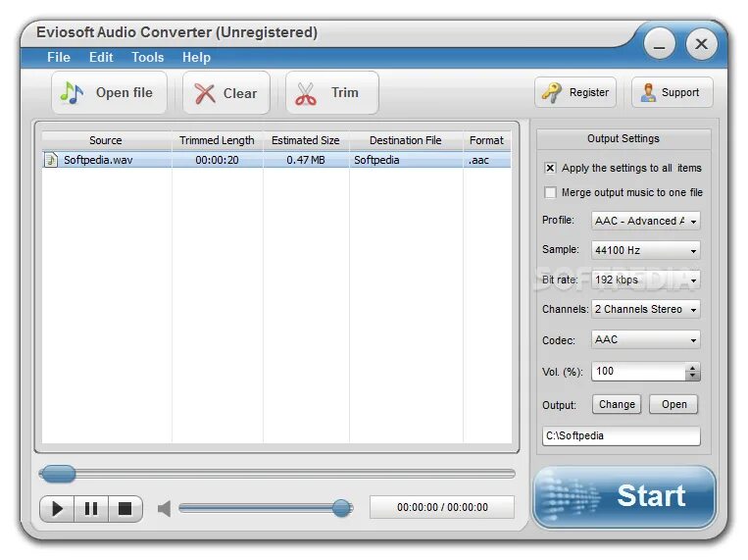Play the selected audio
Image resolution: width=748 pixels, height=560 pixels.
pyautogui.click(x=57, y=509)
